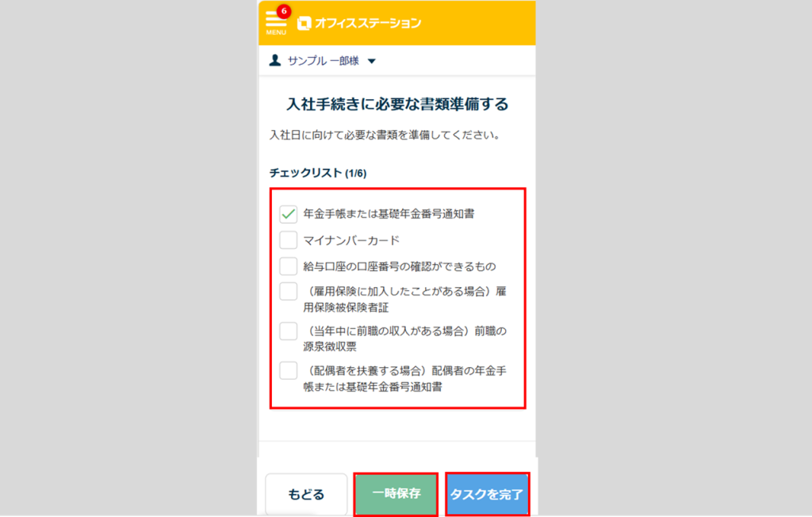This screenshot has height=517, width=812.
Task: Click the サンプル 一郎様 user name
Action: [324, 61]
